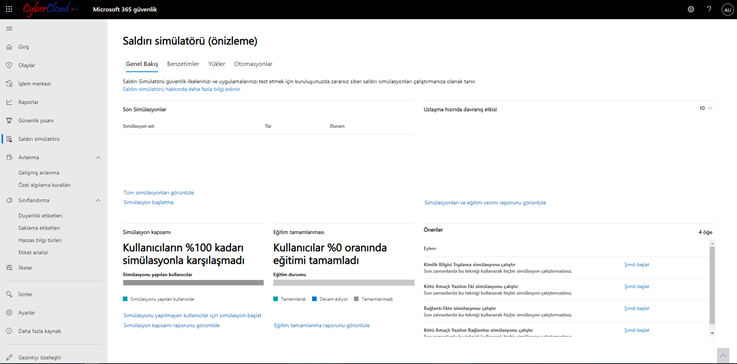Image resolution: width=737 pixels, height=364 pixels.
Task: Click Şimdi başlat for Bağlantı Ekte
Action: pyautogui.click(x=636, y=309)
